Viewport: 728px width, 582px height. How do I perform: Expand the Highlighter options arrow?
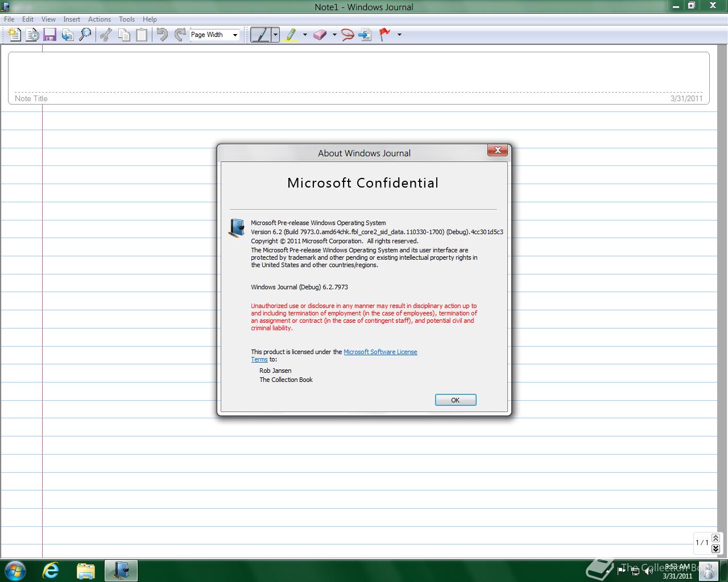305,35
